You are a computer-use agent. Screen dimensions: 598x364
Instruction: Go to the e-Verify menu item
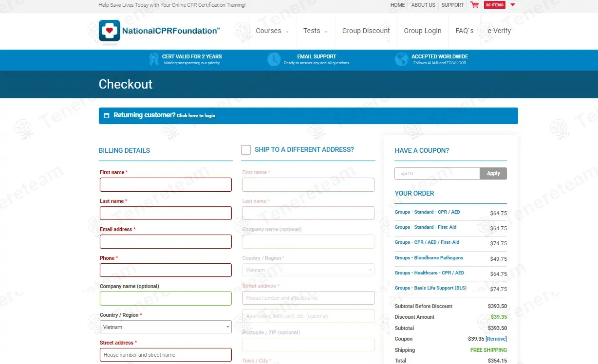coord(499,31)
